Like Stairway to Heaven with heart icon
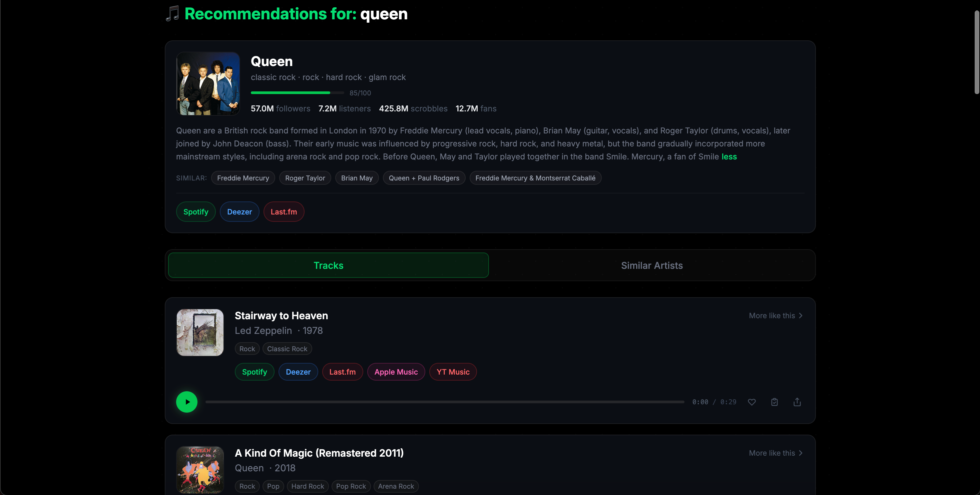This screenshot has width=980, height=495. point(752,402)
